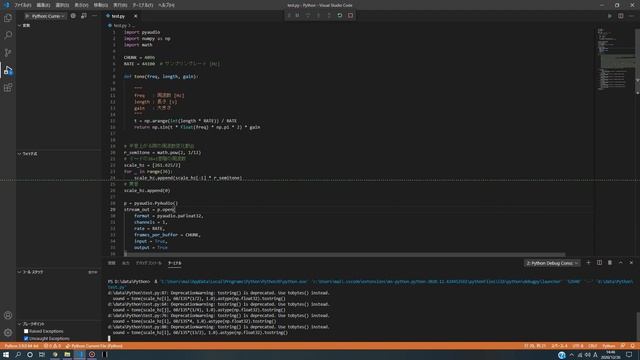Open the Terminal menu
Viewport: 640px width, 360px height.
point(142,5)
